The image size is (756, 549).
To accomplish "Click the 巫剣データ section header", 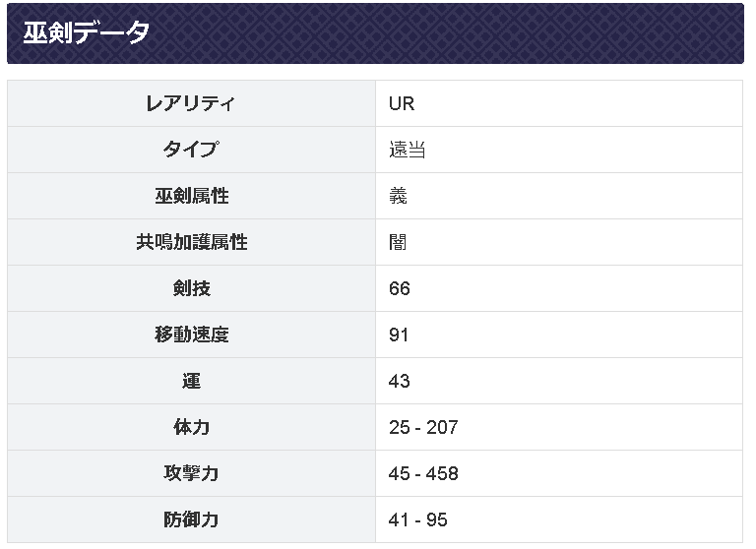I will pyautogui.click(x=87, y=33).
